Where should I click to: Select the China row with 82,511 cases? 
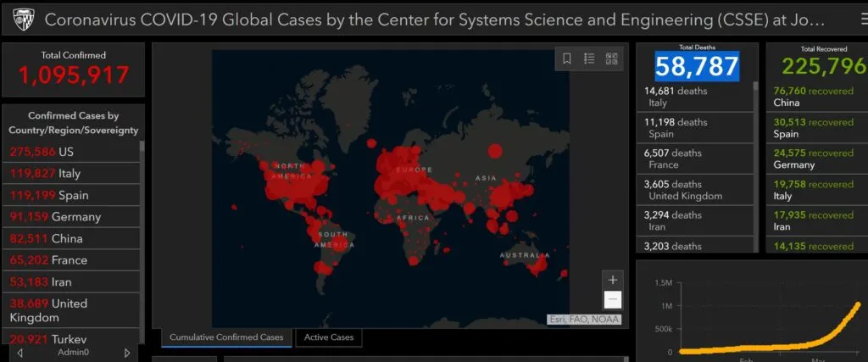pos(71,238)
